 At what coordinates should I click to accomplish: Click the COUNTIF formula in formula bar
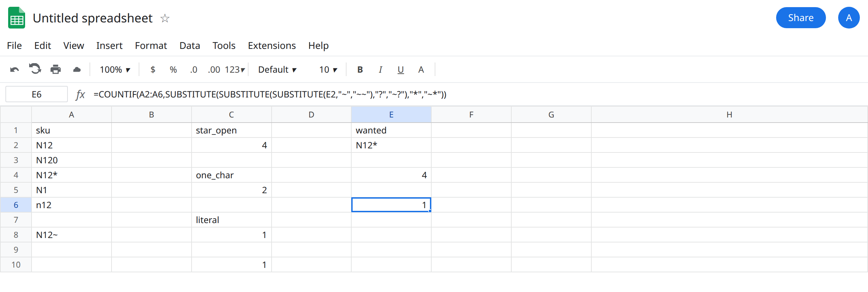270,94
